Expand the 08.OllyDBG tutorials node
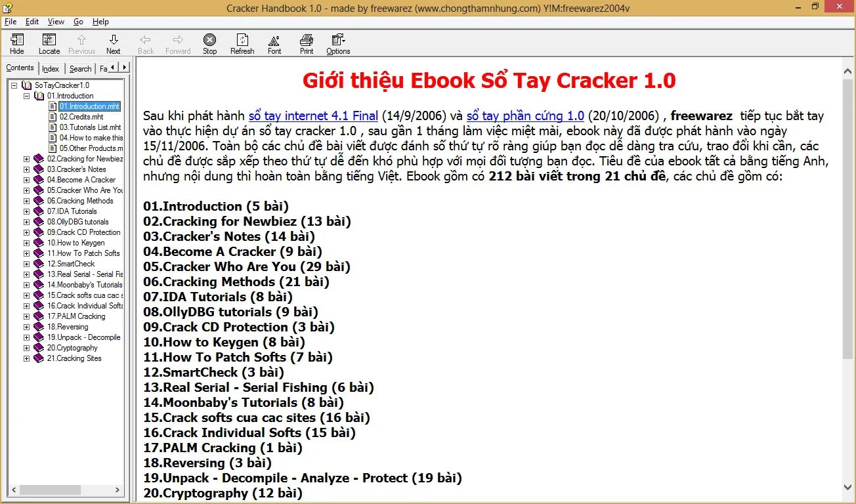The image size is (856, 504). click(x=26, y=222)
